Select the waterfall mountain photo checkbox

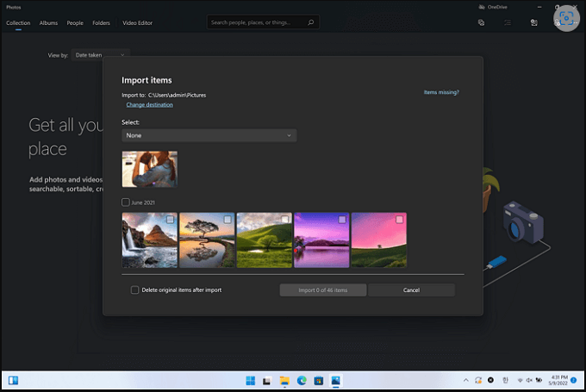170,220
